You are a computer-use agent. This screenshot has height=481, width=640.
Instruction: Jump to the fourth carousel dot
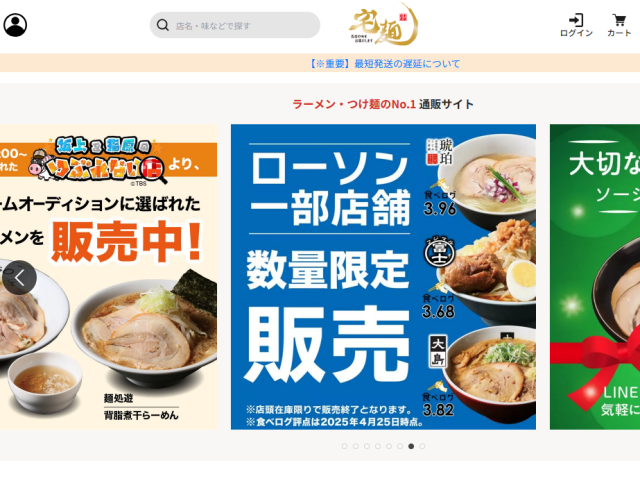pos(378,446)
